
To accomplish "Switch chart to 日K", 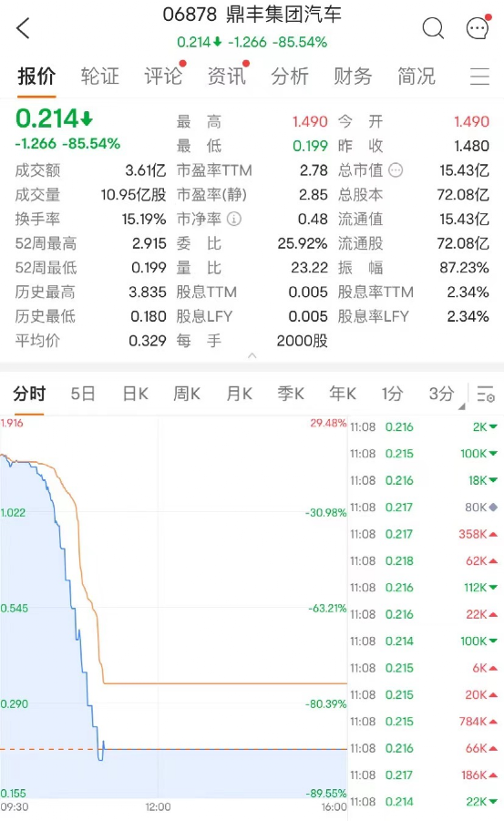I will point(135,394).
